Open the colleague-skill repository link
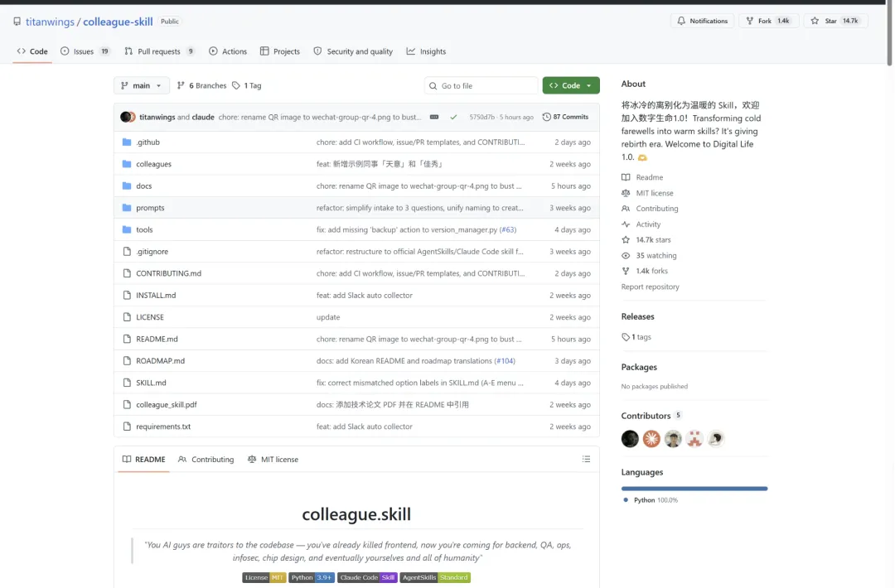Image resolution: width=895 pixels, height=588 pixels. click(118, 22)
